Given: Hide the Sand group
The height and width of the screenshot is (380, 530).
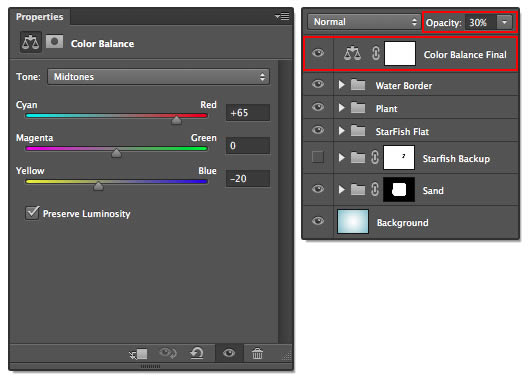Looking at the screenshot, I should [x=318, y=189].
